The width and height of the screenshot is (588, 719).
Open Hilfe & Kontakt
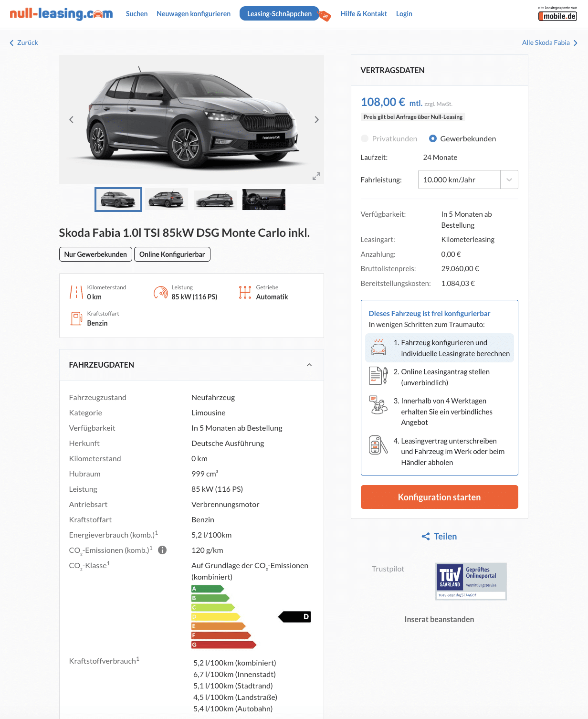coord(364,14)
